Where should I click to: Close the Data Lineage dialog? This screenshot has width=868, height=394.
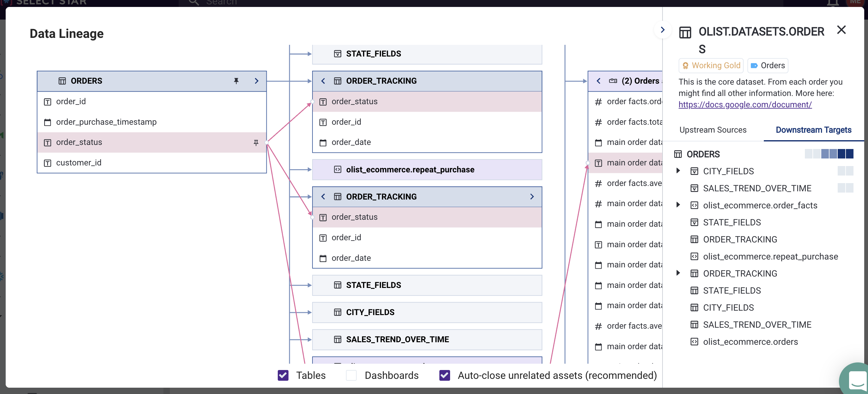841,30
